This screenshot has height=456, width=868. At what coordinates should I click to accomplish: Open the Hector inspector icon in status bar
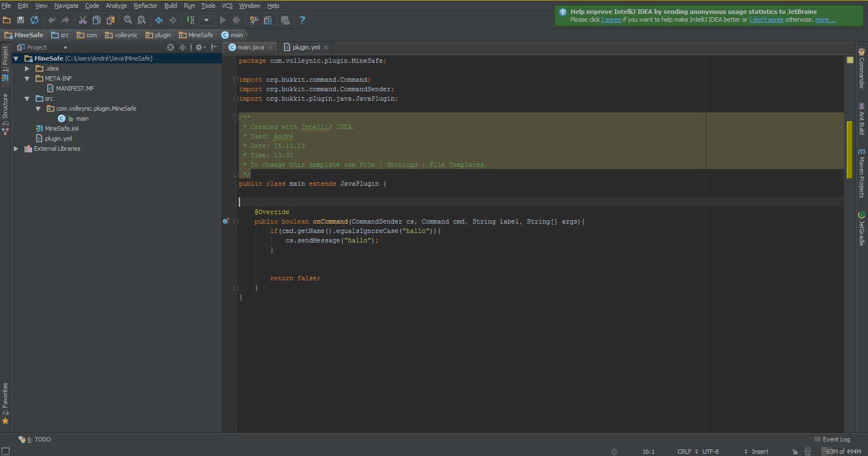(x=807, y=452)
